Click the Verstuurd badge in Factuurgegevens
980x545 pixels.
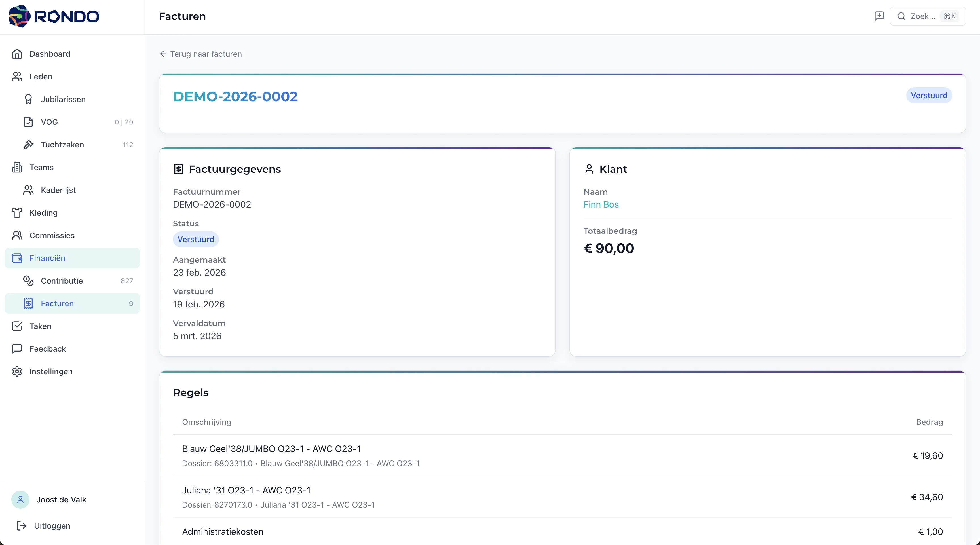point(196,239)
